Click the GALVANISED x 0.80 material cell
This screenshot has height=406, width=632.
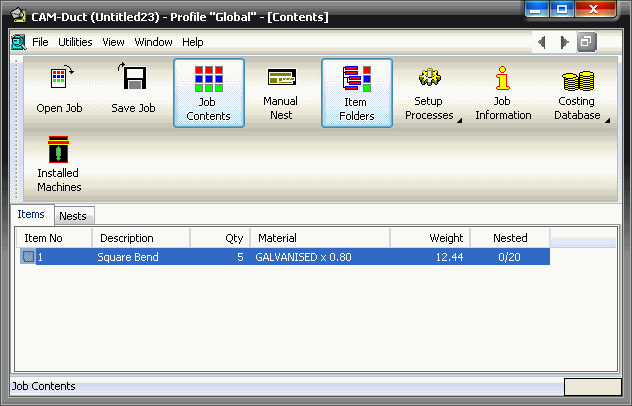coord(304,257)
